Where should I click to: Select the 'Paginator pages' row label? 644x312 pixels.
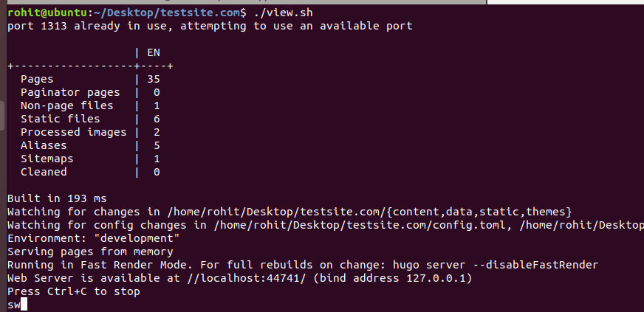[x=70, y=93]
